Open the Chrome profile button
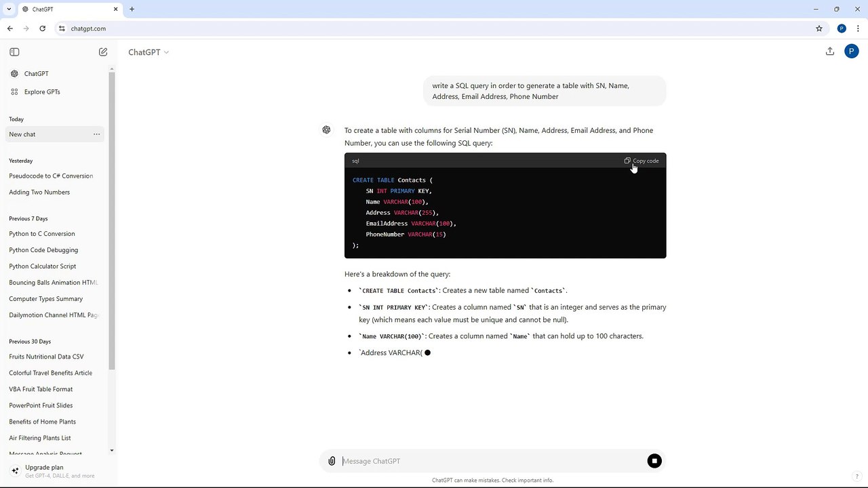This screenshot has width=868, height=488. [842, 28]
